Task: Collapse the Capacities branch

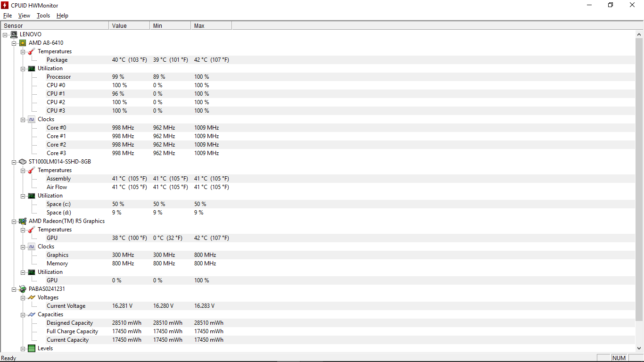Action: pyautogui.click(x=23, y=314)
